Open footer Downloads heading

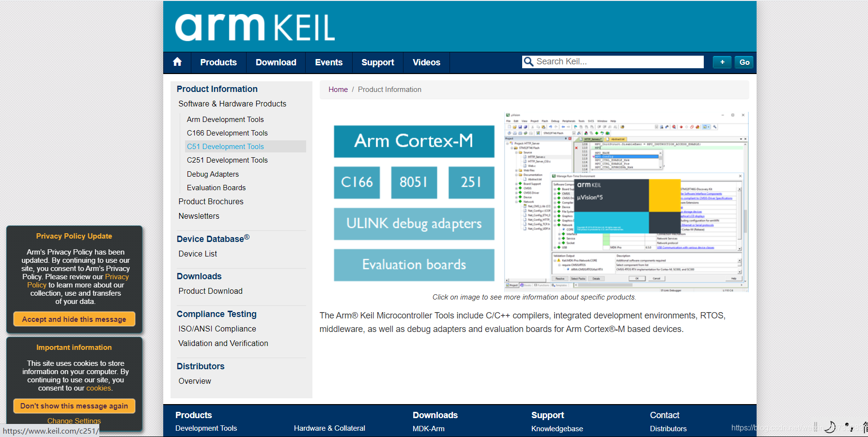tap(435, 415)
